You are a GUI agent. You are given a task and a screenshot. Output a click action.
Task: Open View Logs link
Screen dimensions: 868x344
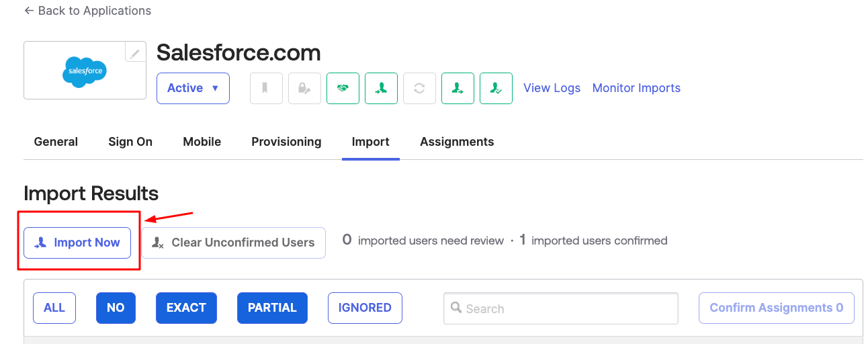(552, 88)
